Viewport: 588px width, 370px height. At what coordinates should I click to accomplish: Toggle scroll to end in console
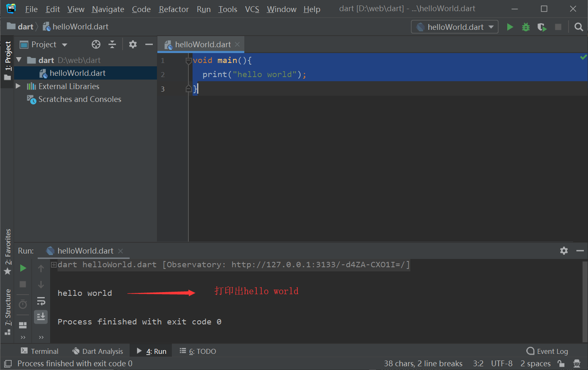coord(41,317)
